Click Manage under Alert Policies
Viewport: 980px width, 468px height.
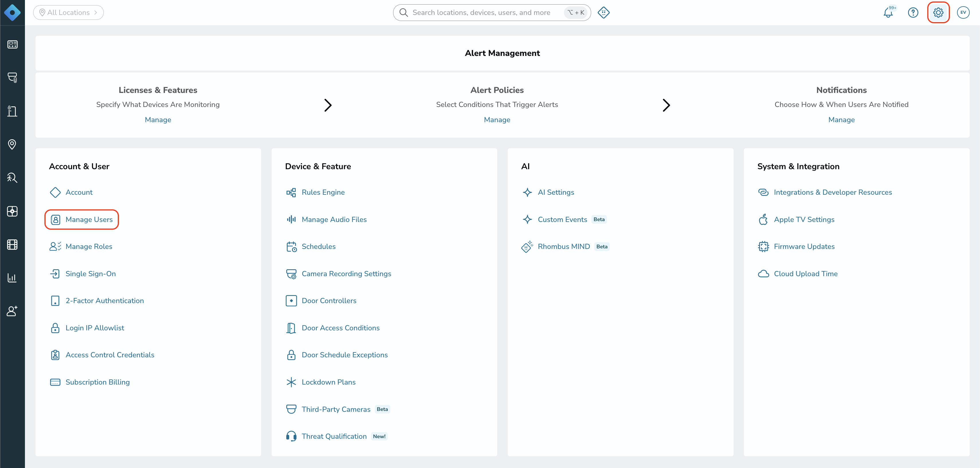pyautogui.click(x=497, y=120)
